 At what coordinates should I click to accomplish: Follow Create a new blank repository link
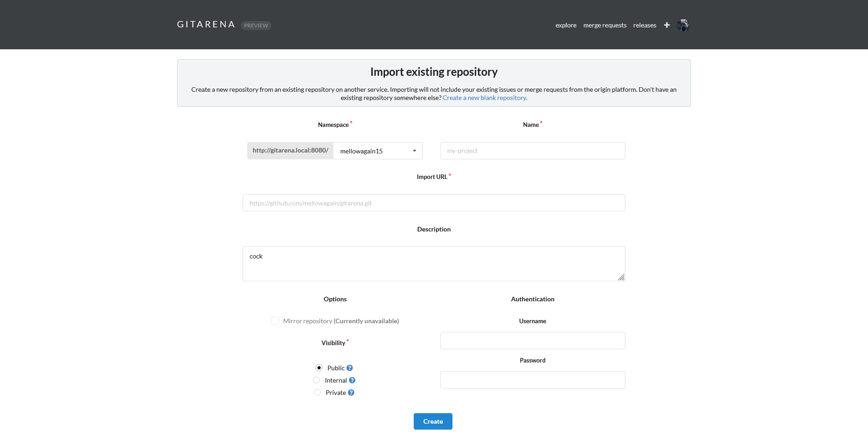point(485,98)
